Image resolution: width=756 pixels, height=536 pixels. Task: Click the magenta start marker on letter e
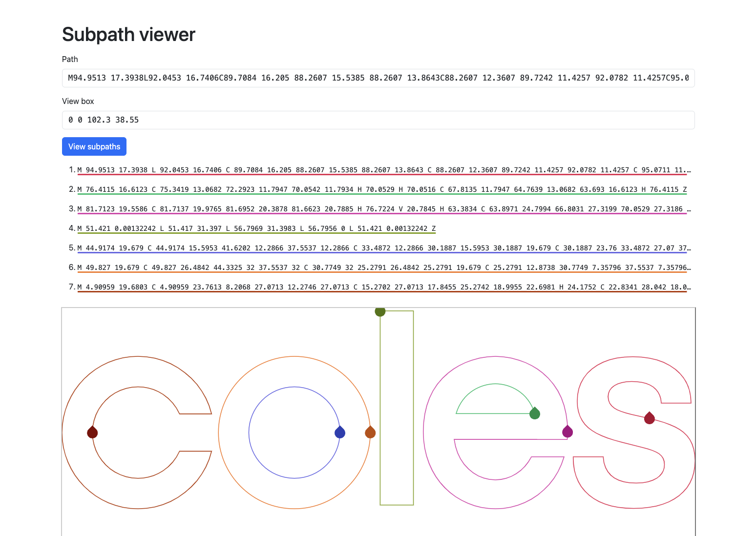pyautogui.click(x=567, y=432)
